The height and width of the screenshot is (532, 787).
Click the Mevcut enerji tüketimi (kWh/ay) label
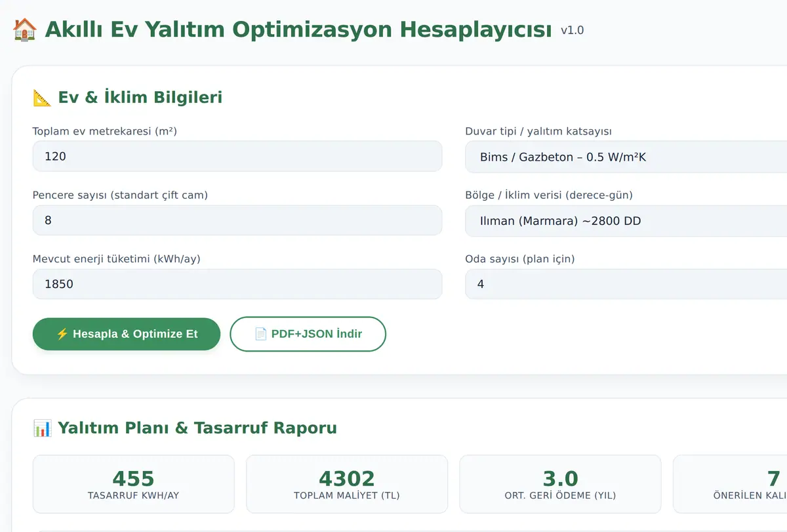(x=117, y=258)
